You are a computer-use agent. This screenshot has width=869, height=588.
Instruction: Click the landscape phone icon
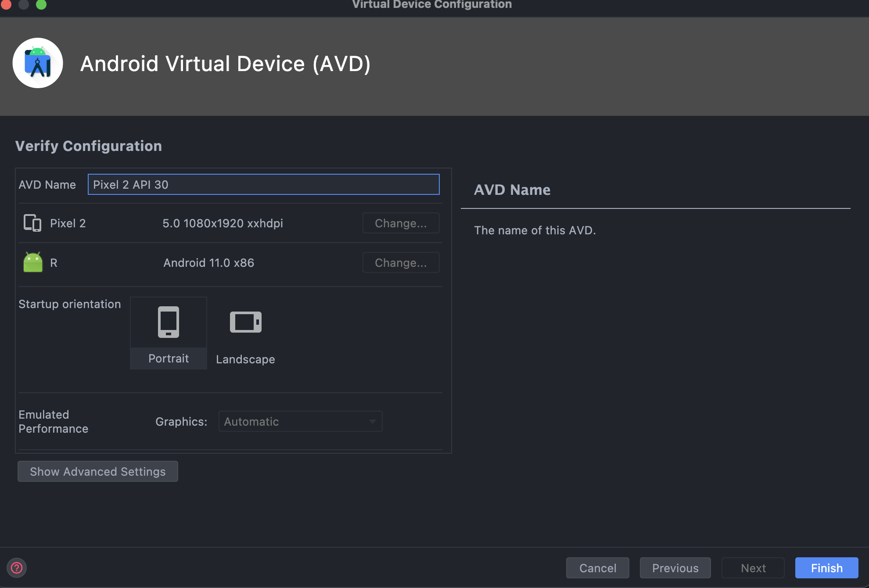245,322
